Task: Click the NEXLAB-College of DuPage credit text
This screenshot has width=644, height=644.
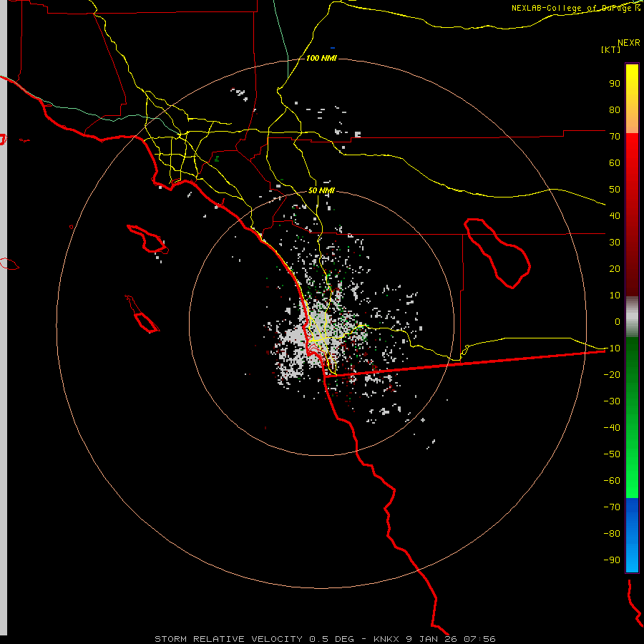Action: pyautogui.click(x=575, y=8)
